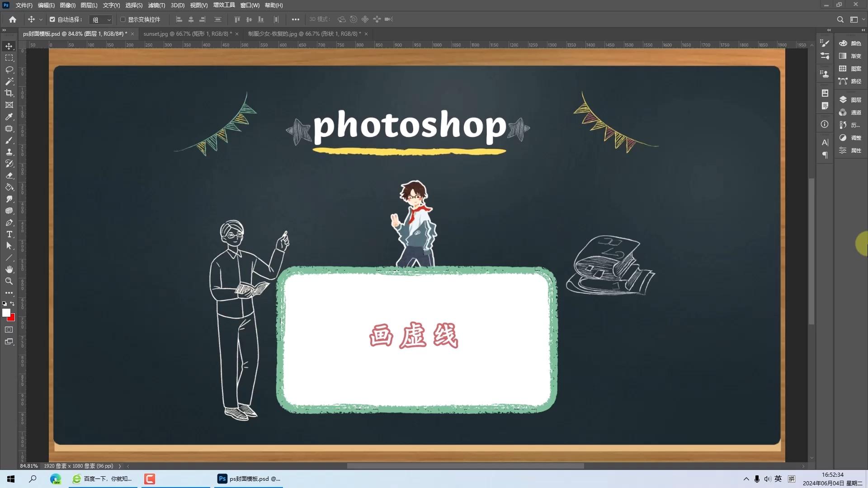Select the Zoom tool
868x488 pixels.
9,281
